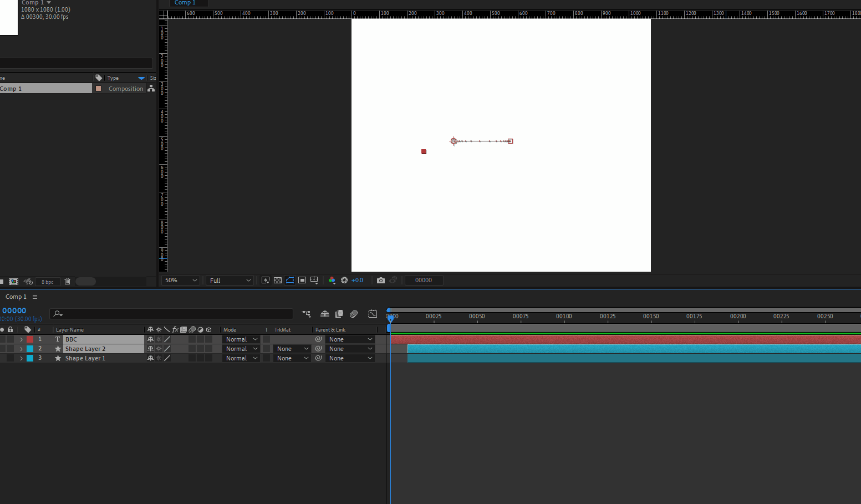Expand the BBC layer properties arrow
The width and height of the screenshot is (861, 504).
click(21, 339)
